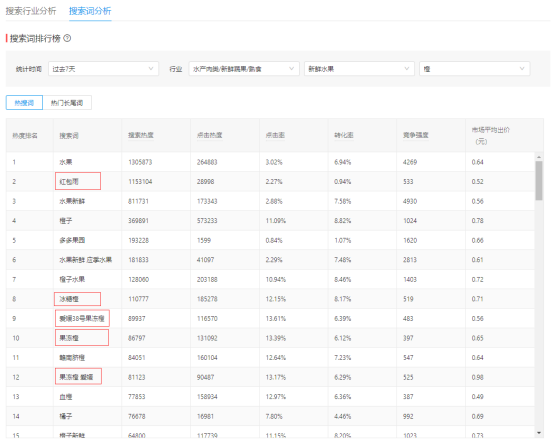The width and height of the screenshot is (554, 445).
Task: Click the click heat value 573233
Action: click(x=207, y=221)
